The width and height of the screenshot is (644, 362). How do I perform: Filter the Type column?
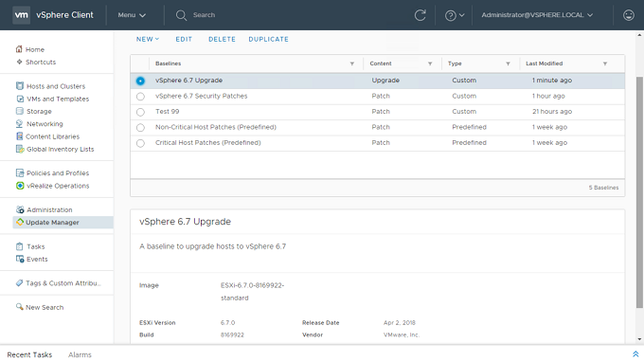tap(508, 63)
